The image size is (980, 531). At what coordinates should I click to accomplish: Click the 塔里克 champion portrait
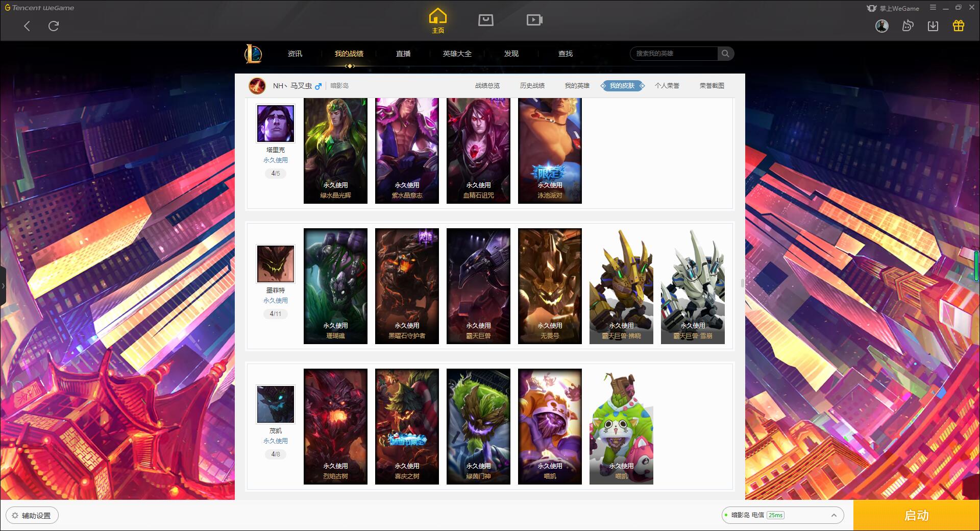[x=275, y=124]
